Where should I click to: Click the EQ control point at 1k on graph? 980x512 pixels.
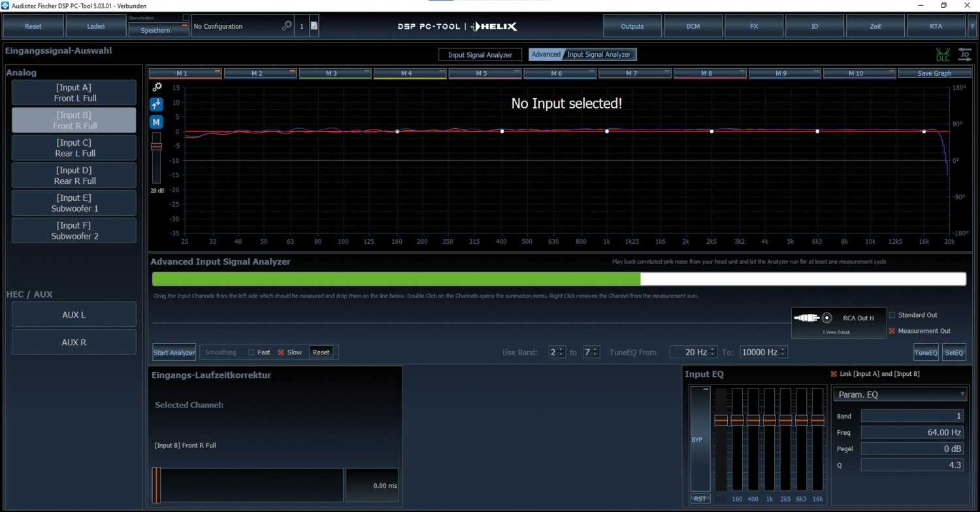[607, 131]
